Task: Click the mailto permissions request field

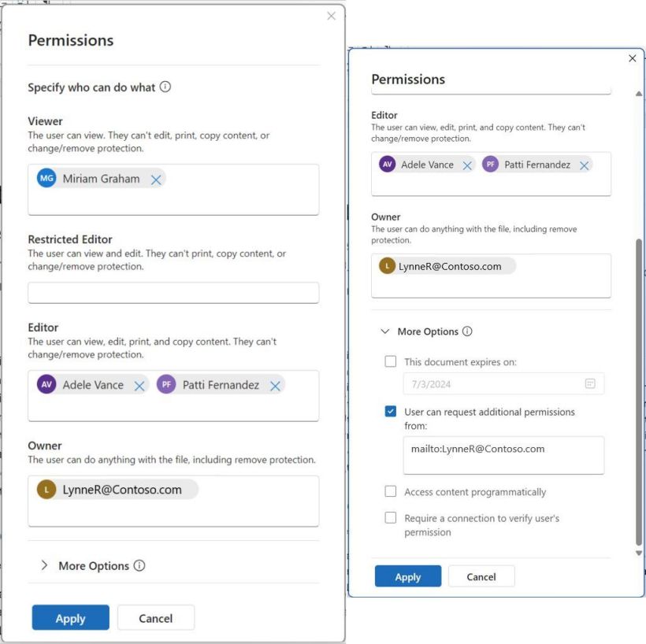Action: click(503, 455)
